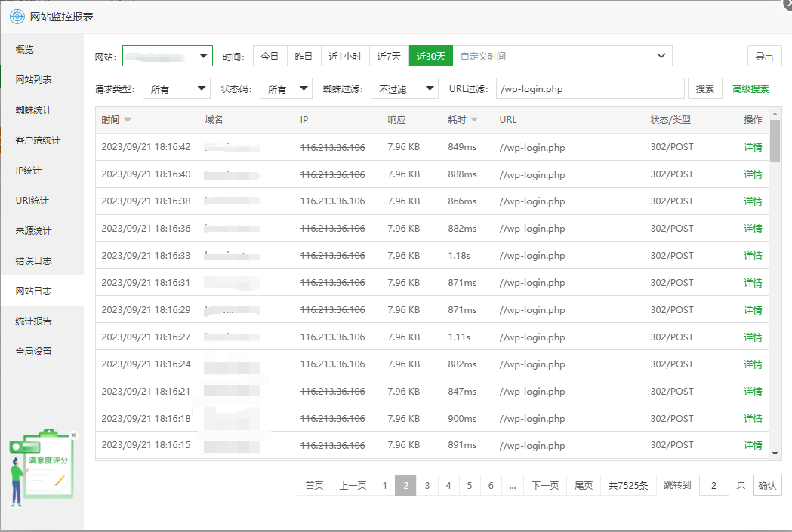Focus the URL过滤 input field
Screen dimensions: 792x532
coord(590,89)
